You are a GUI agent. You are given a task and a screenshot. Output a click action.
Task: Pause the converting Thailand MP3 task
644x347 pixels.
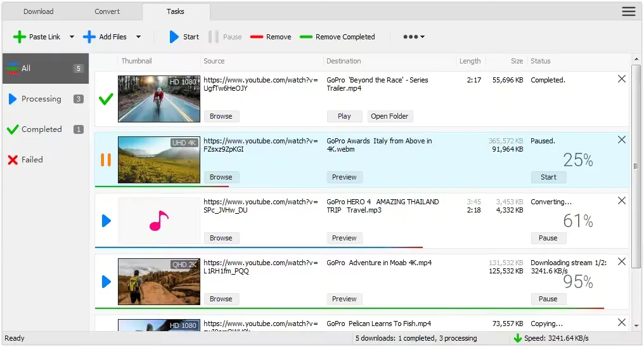click(x=548, y=238)
